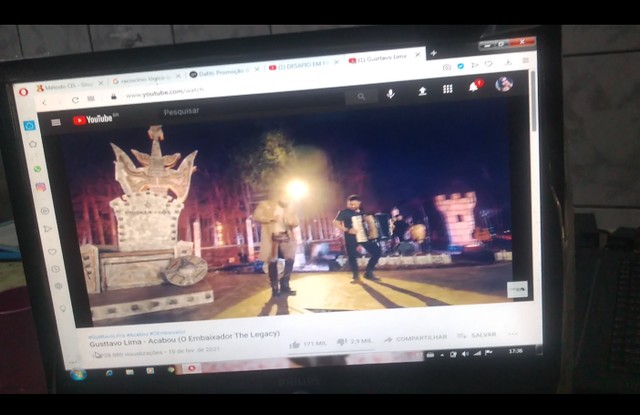Open Opera sidebar bookmarks star icon

point(33,144)
